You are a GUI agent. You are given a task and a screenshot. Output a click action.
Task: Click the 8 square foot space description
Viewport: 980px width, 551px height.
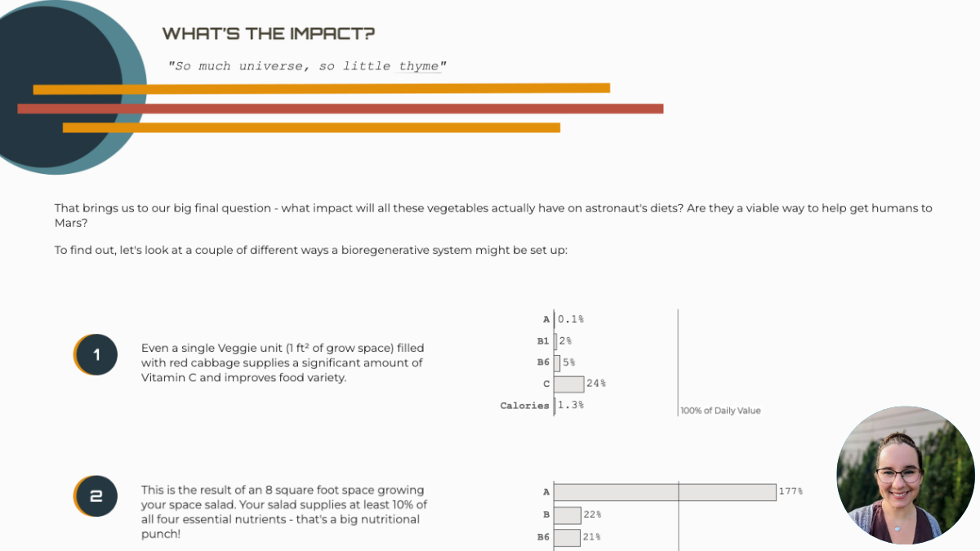tap(283, 512)
